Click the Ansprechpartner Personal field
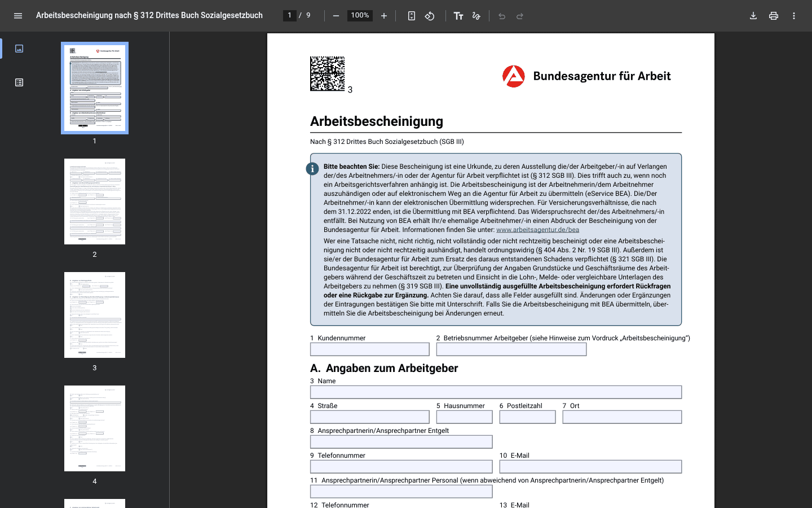This screenshot has height=508, width=812. (x=401, y=492)
